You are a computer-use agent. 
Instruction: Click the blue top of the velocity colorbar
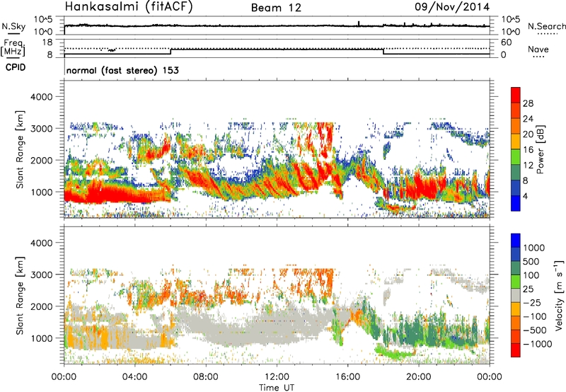point(516,241)
